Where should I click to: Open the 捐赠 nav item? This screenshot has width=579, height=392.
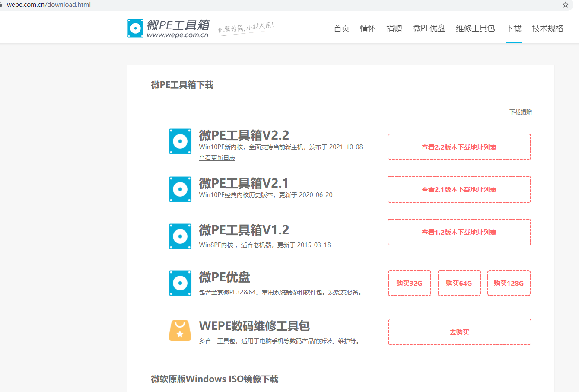point(394,29)
